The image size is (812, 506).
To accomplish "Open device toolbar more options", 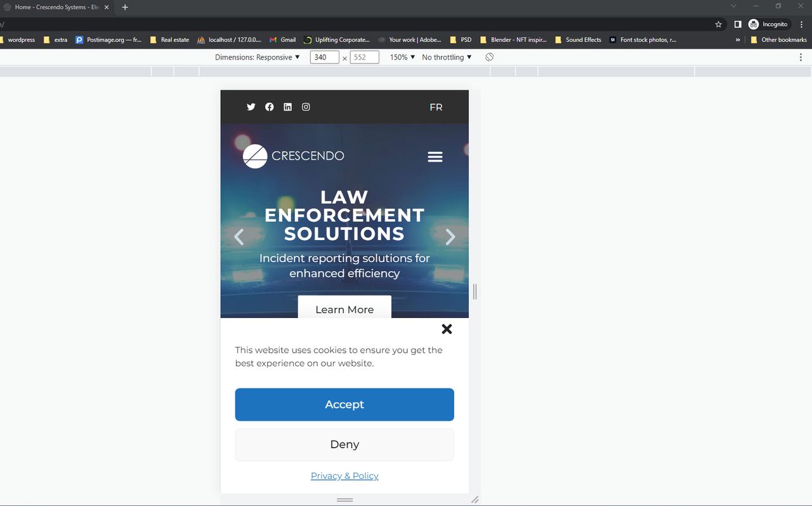I will (x=801, y=57).
